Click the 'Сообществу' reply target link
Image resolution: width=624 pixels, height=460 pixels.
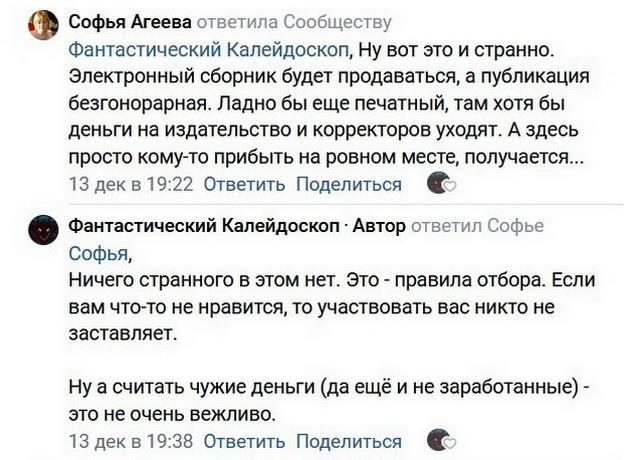click(338, 22)
